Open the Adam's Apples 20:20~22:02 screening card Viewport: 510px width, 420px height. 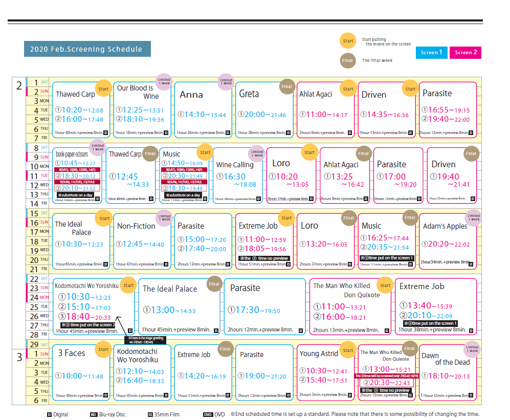coord(448,241)
